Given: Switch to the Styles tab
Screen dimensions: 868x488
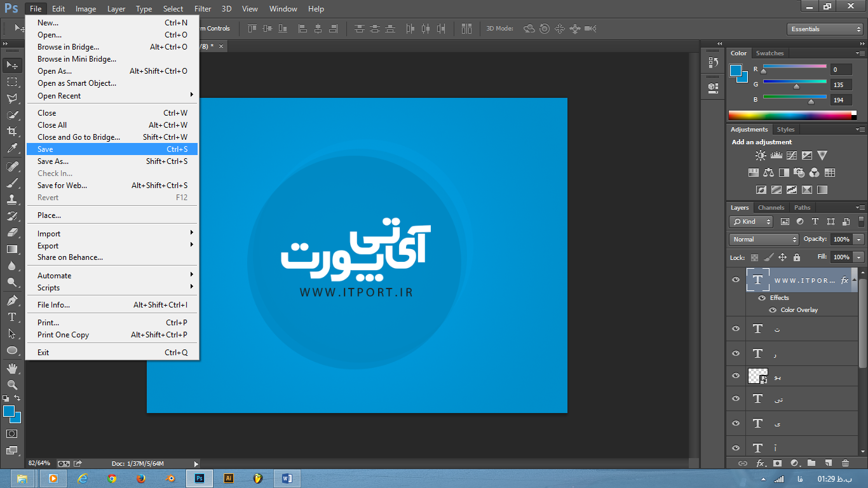Looking at the screenshot, I should (785, 130).
